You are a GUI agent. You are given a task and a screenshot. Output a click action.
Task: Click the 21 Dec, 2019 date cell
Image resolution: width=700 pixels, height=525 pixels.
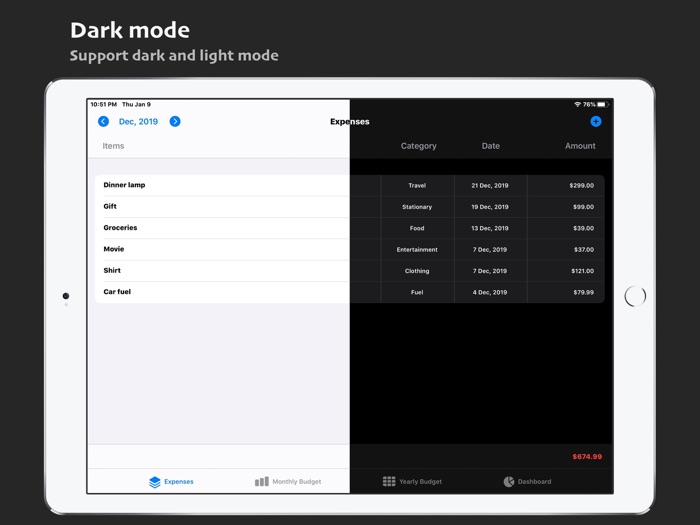(490, 185)
